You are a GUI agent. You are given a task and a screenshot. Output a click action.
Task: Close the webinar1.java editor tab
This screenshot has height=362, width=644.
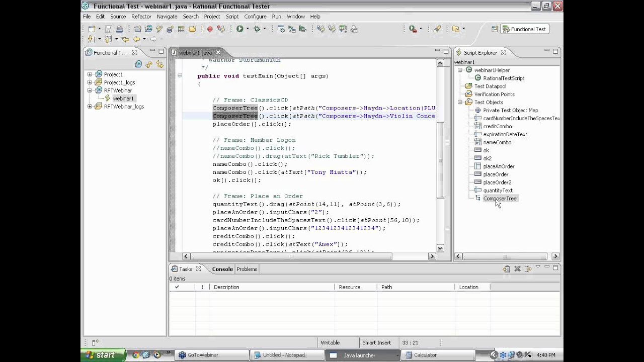tap(218, 52)
